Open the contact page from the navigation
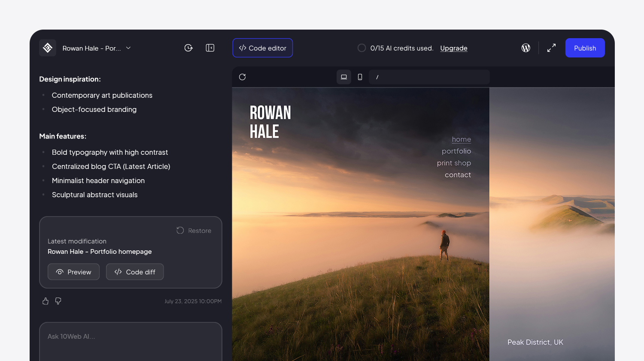This screenshot has width=644, height=361. point(458,174)
